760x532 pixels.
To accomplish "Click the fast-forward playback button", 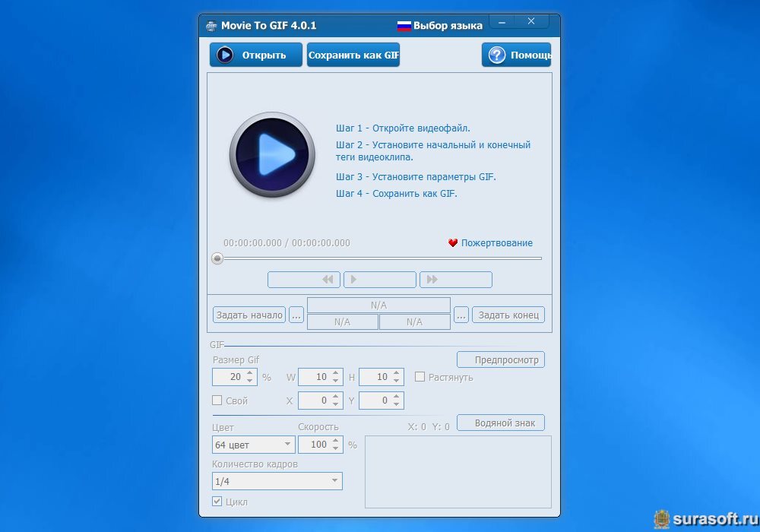I will click(x=455, y=280).
